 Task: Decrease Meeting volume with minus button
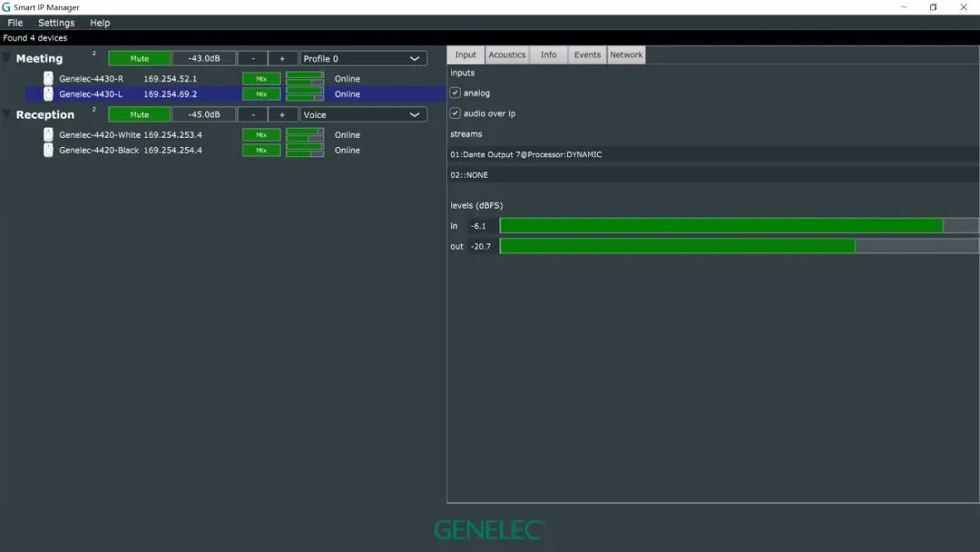click(x=253, y=58)
